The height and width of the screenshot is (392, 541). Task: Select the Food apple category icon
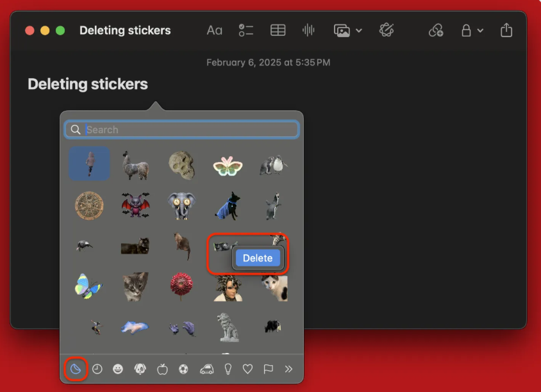click(x=162, y=369)
